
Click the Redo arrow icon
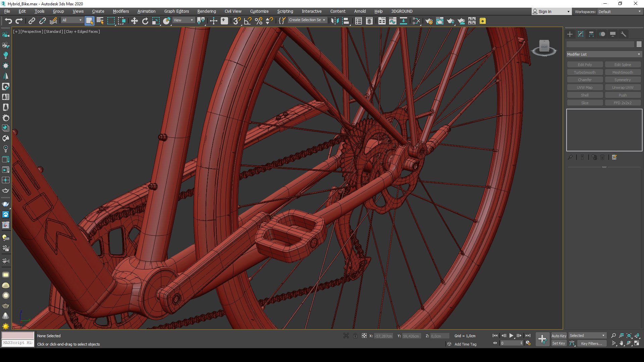(x=19, y=21)
